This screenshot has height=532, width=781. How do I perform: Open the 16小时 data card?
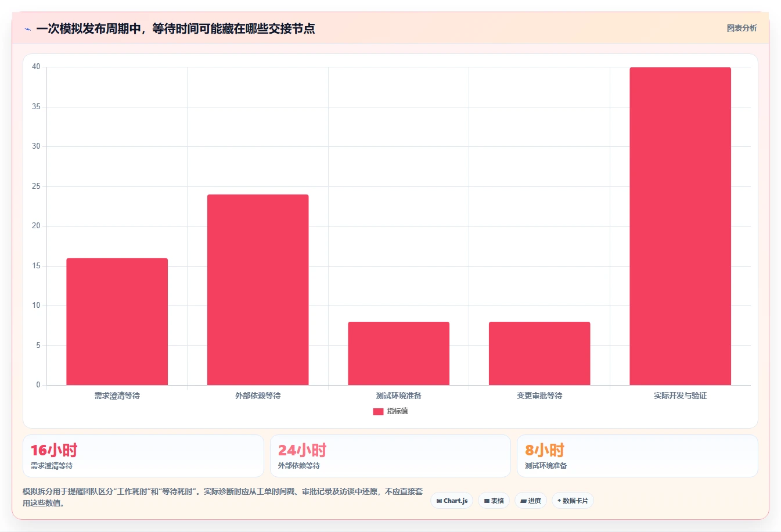coord(143,456)
